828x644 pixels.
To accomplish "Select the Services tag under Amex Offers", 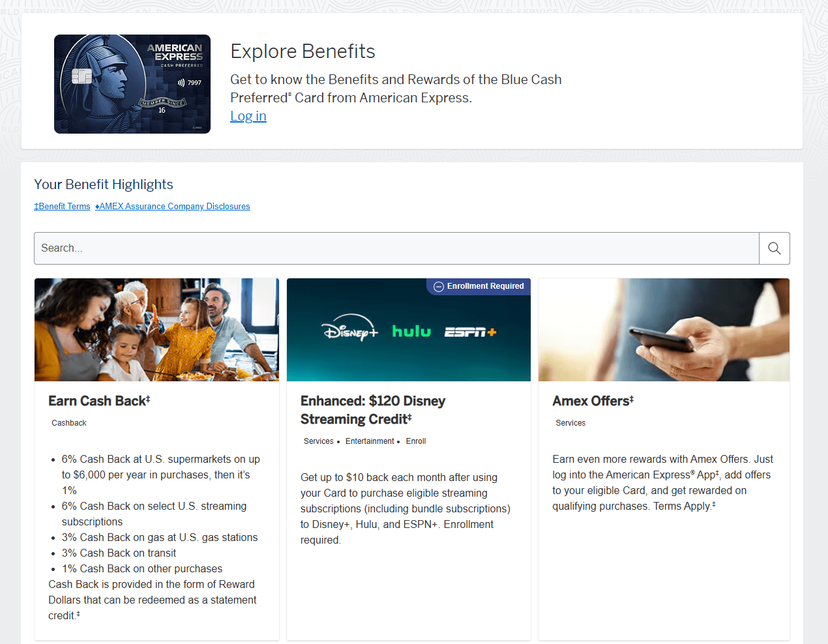I will [x=570, y=423].
